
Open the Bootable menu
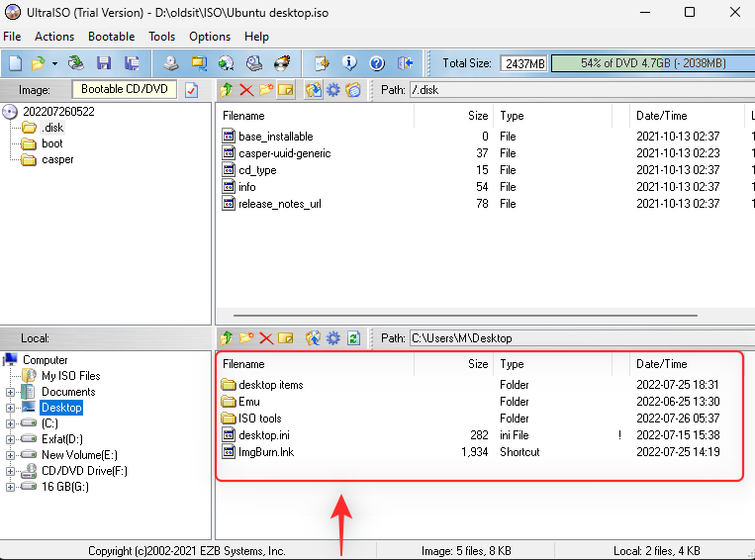[111, 37]
